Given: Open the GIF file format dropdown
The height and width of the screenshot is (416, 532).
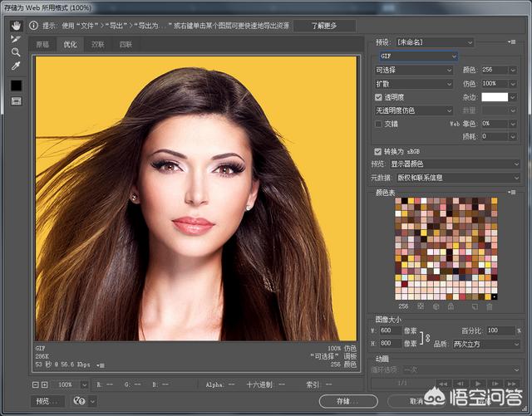Looking at the screenshot, I should pos(417,56).
